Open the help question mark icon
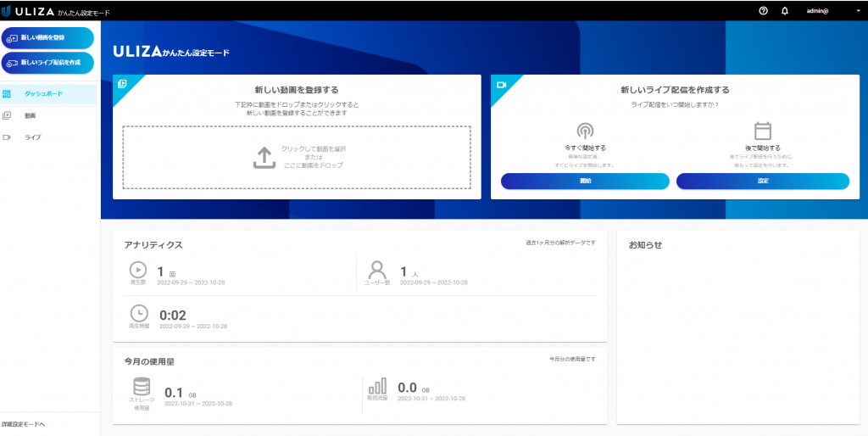The height and width of the screenshot is (436, 868). point(764,10)
